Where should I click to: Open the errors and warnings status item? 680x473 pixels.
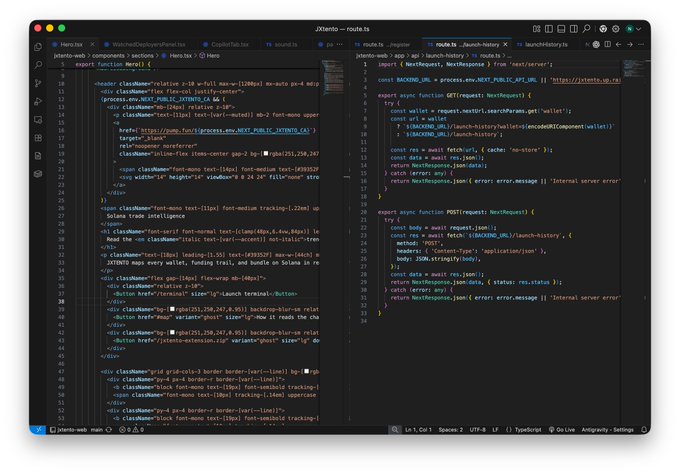(131, 430)
